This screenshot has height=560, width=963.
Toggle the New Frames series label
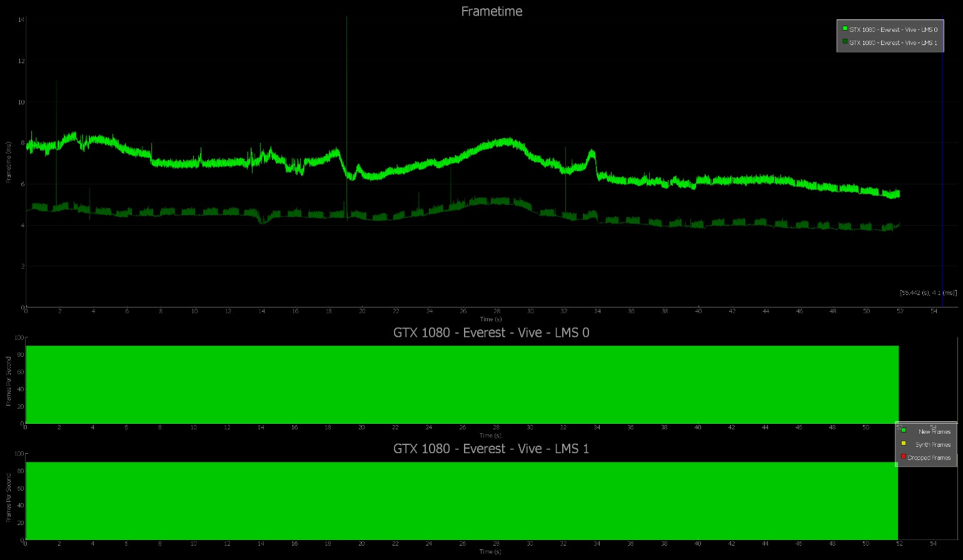click(934, 432)
